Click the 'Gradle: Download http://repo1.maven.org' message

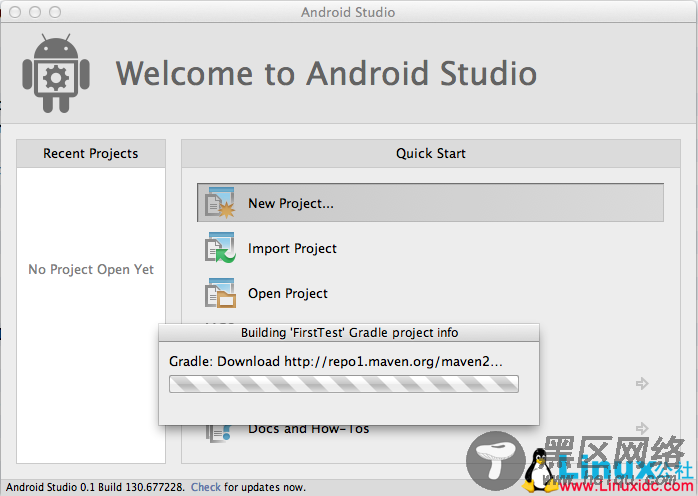(336, 361)
